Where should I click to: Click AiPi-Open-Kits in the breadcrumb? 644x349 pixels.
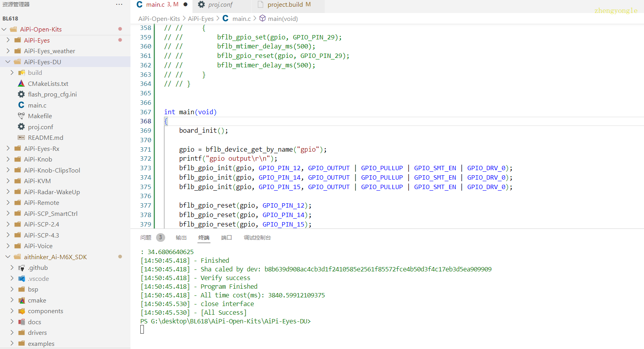click(159, 19)
